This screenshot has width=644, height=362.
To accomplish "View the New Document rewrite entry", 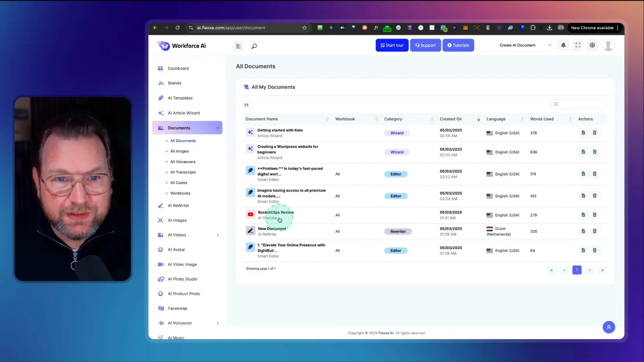I will tap(583, 231).
